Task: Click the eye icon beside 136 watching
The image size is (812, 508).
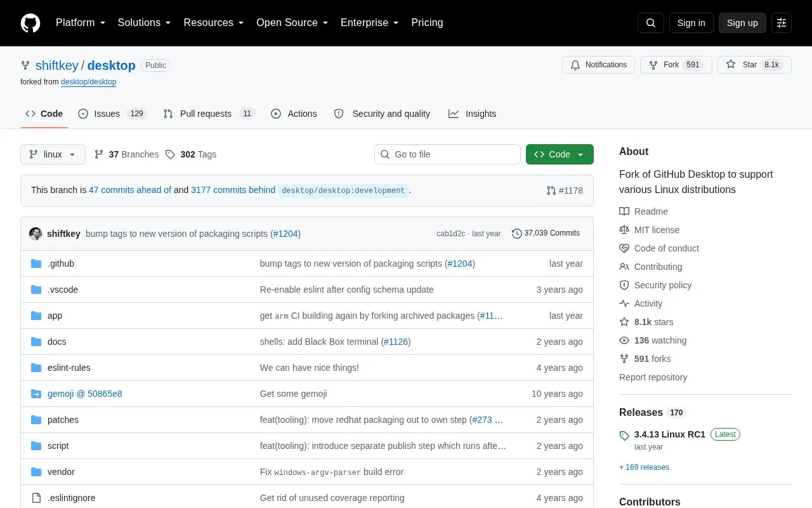Action: [624, 340]
